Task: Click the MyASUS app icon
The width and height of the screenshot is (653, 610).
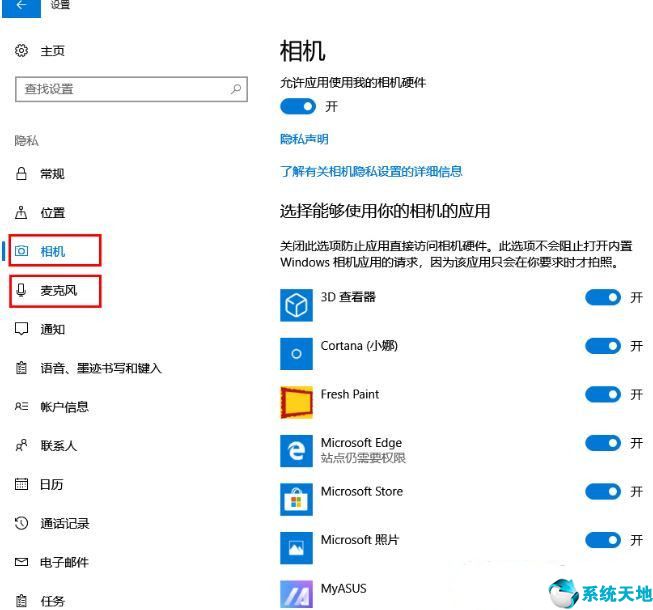Action: (x=296, y=594)
